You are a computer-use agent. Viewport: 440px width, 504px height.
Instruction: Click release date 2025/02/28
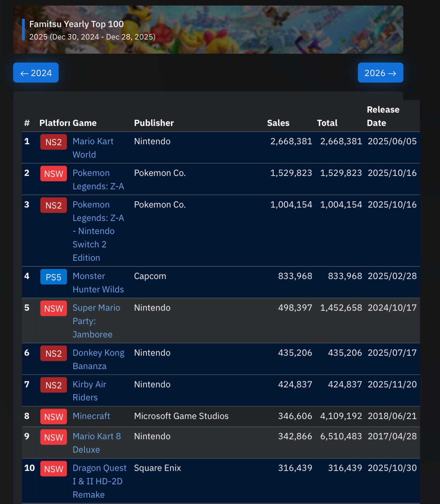[392, 276]
